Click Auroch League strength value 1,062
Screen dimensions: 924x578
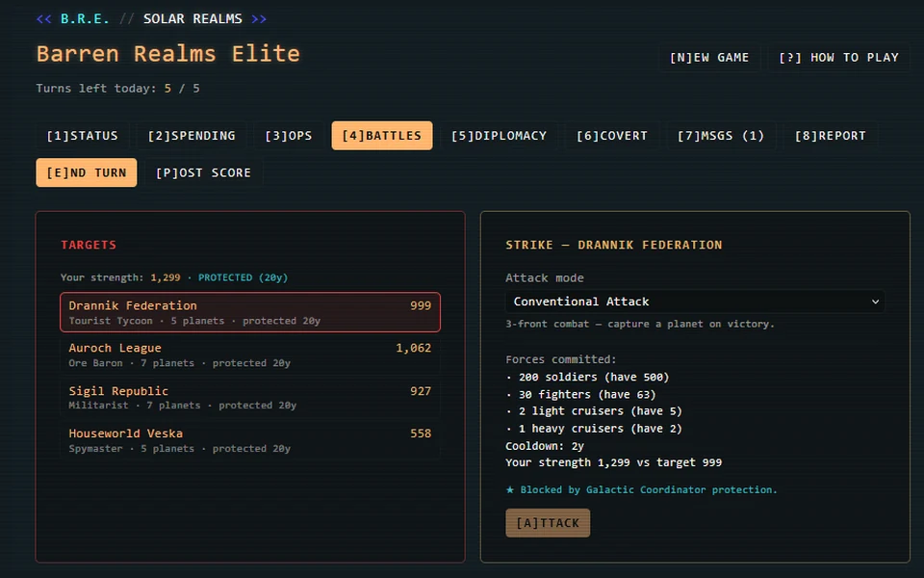(414, 348)
